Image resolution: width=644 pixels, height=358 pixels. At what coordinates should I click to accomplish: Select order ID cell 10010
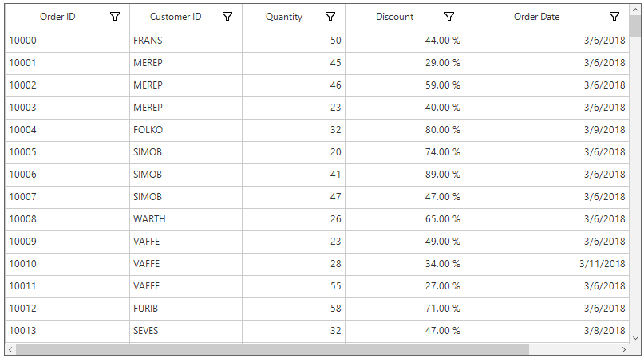tap(67, 264)
